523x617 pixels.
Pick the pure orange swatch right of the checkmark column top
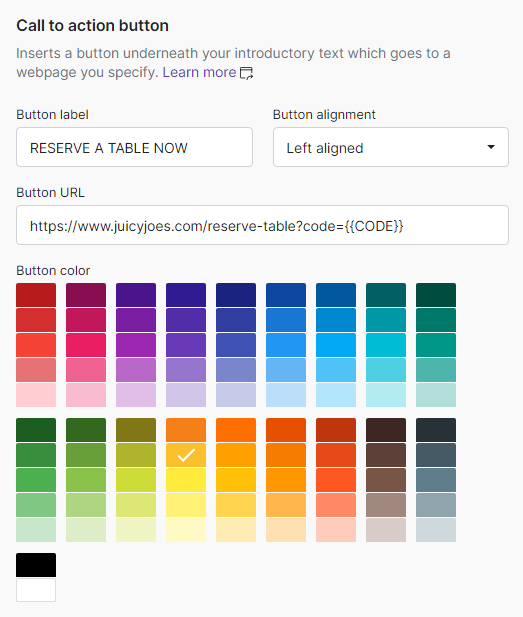point(236,430)
